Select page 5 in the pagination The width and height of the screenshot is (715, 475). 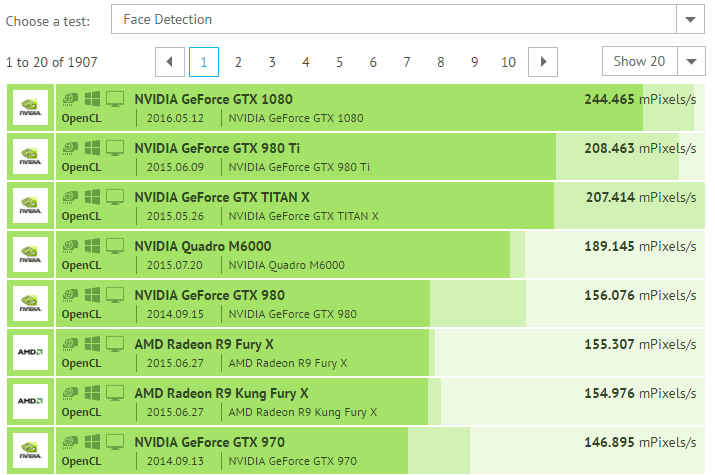pos(339,62)
